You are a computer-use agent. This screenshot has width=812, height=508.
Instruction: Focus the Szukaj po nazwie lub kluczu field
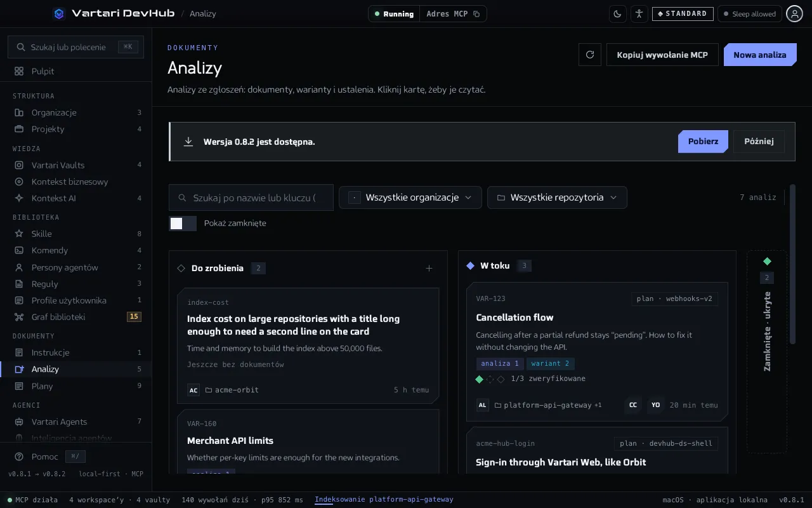tap(251, 197)
